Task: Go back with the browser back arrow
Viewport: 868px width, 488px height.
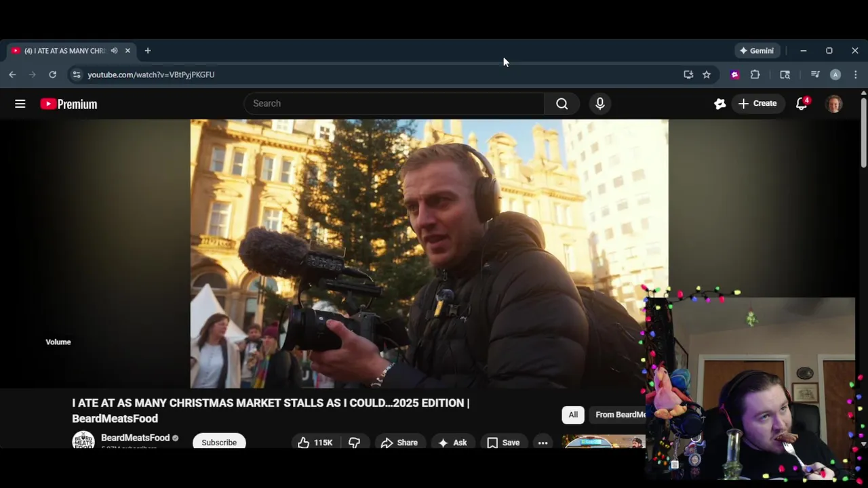Action: pos(12,75)
